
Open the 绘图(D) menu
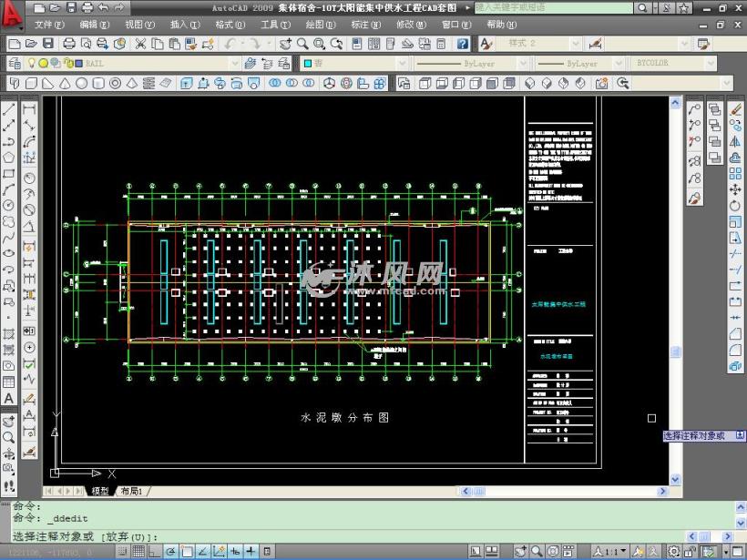321,25
